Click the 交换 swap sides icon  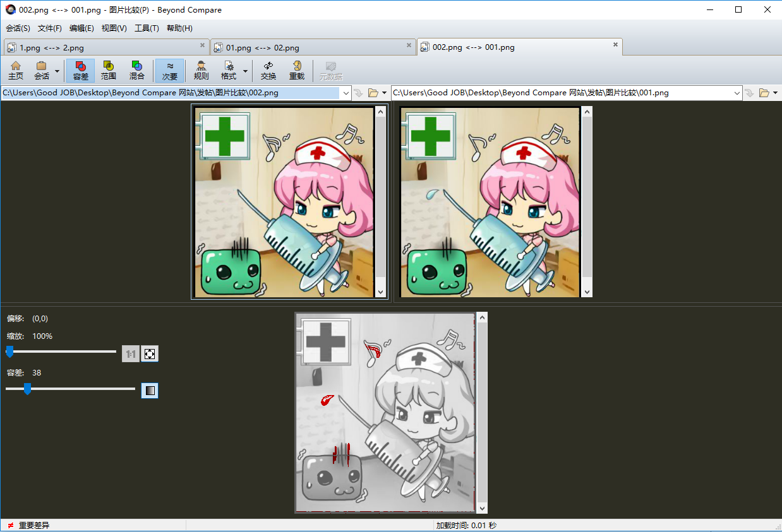click(x=268, y=70)
